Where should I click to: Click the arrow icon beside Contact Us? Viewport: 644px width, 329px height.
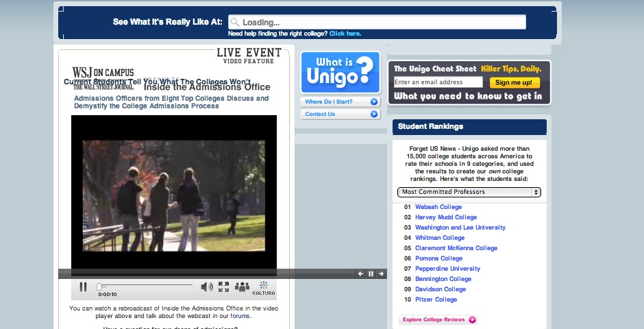pos(374,114)
